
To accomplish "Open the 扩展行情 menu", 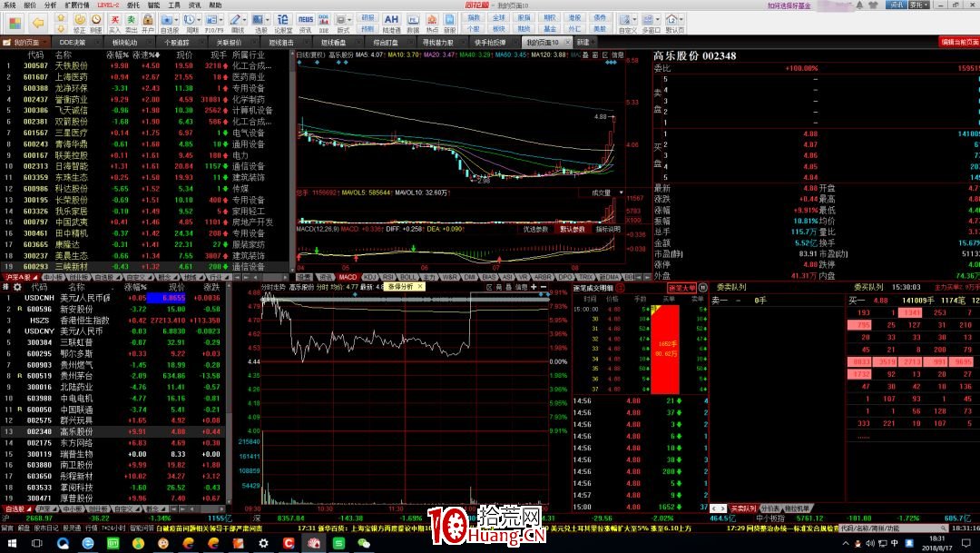I will tap(77, 5).
